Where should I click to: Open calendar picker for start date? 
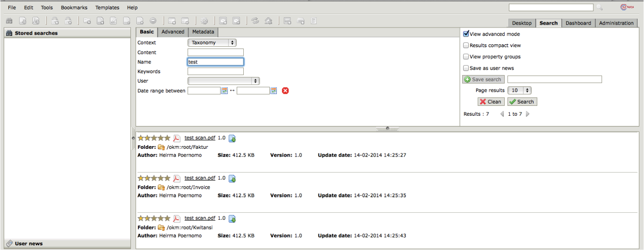pyautogui.click(x=224, y=90)
